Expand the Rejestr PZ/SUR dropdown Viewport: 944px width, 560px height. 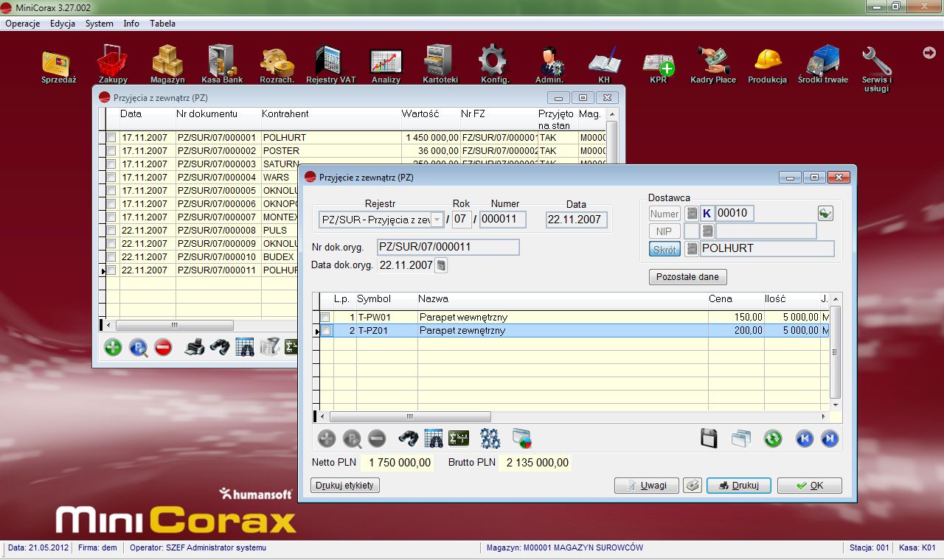(437, 220)
